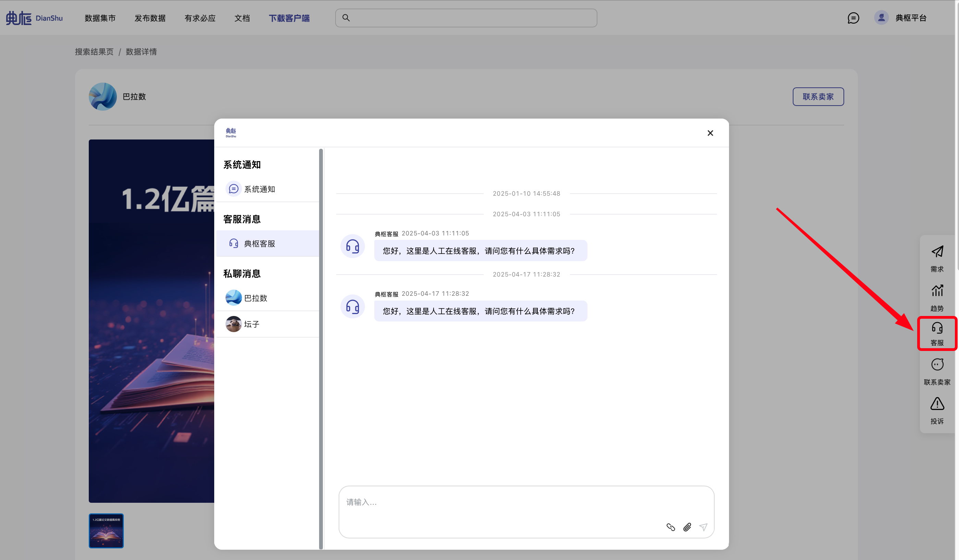Open 系统通知 conversation in the list
Screen dimensions: 959x560
tap(268, 189)
